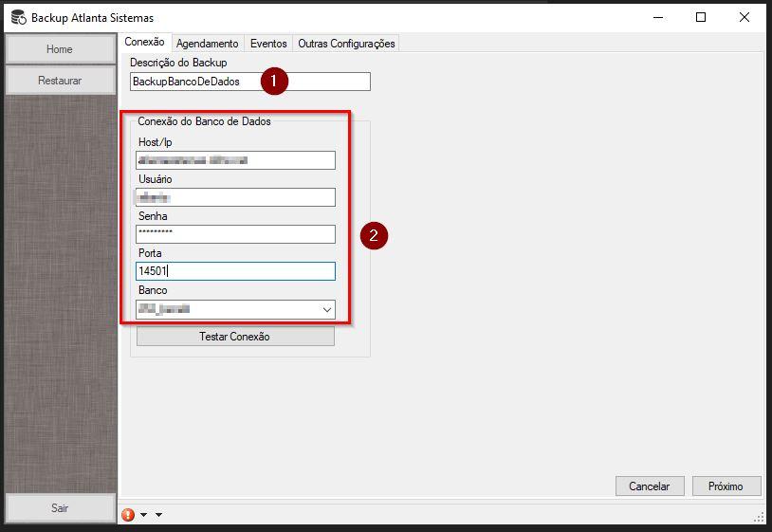Switch to the Conexão tab
Image resolution: width=772 pixels, height=532 pixels.
tap(144, 42)
